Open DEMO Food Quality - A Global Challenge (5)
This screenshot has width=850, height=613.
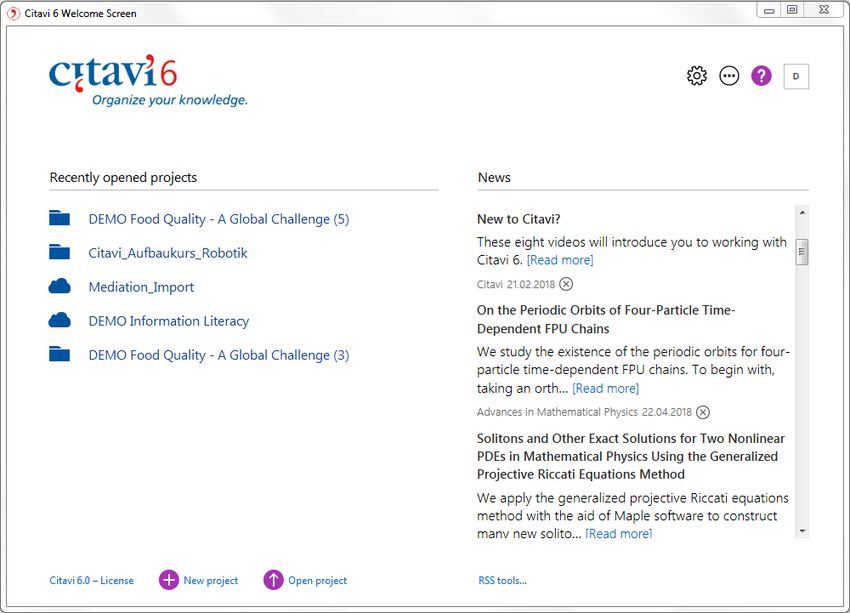click(218, 219)
